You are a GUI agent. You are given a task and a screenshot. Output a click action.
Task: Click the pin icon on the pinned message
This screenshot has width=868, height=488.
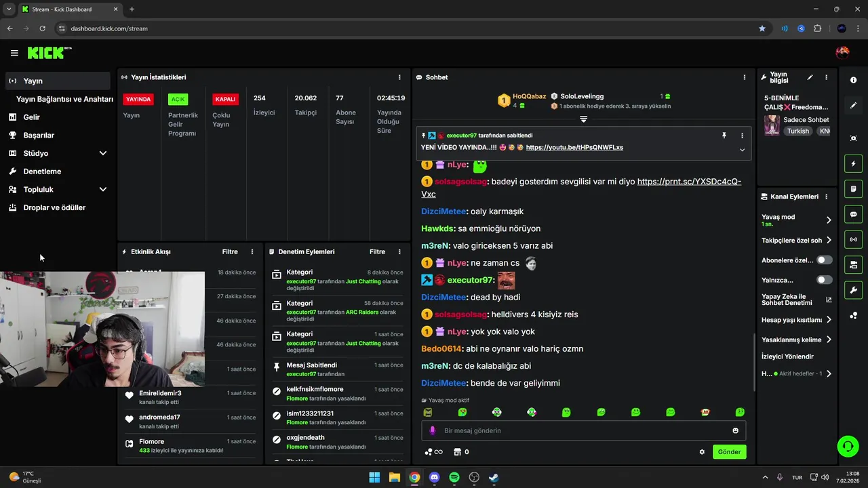[724, 136]
